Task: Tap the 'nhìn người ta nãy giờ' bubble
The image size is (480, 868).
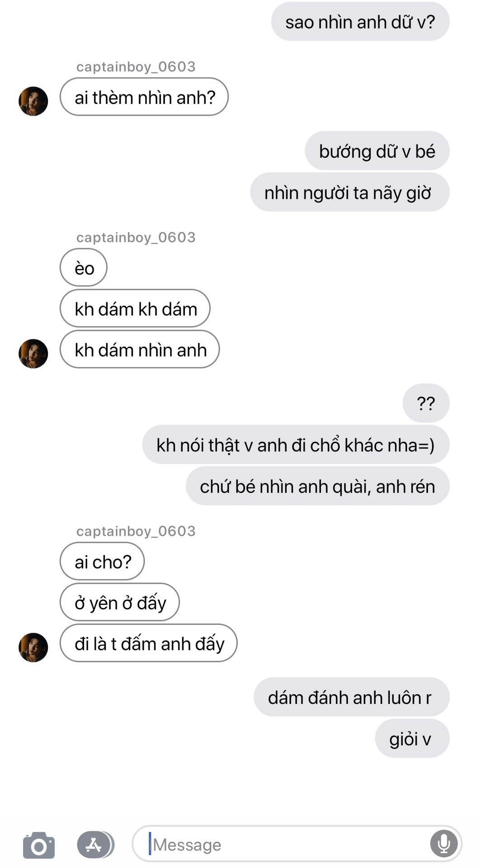Action: coord(350,192)
